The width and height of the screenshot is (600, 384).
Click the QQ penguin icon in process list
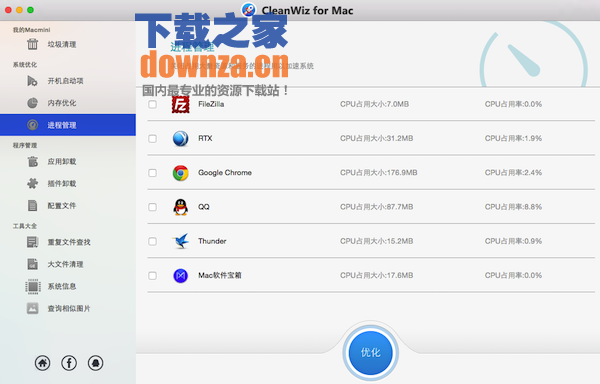coord(181,207)
